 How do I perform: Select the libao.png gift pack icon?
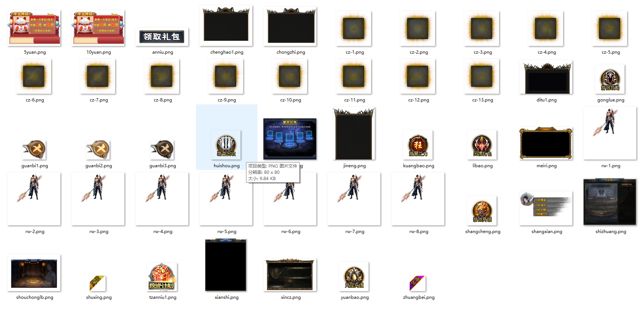482,145
